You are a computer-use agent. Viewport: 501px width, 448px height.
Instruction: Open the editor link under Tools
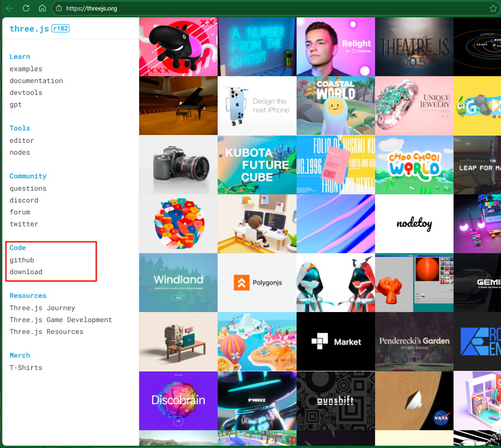pyautogui.click(x=22, y=141)
